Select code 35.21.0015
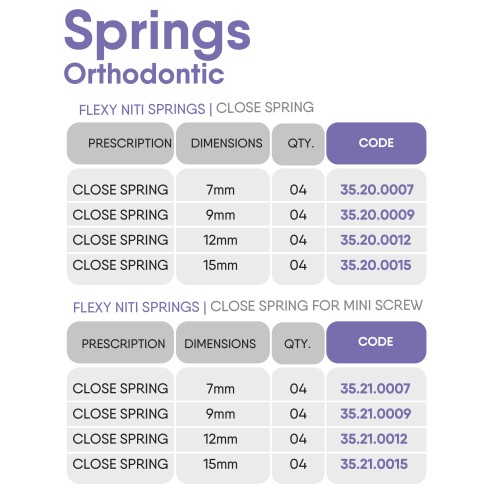Viewport: 500px width, 500px height. [374, 464]
